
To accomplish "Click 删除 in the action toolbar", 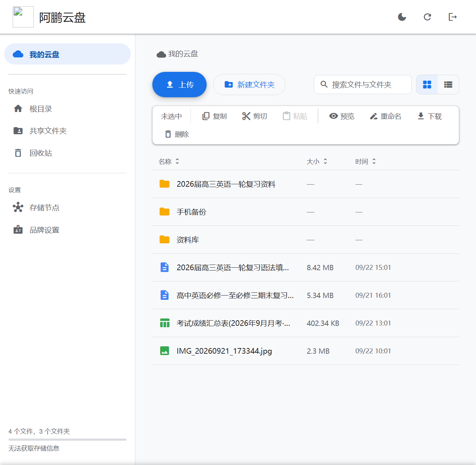I will (177, 134).
